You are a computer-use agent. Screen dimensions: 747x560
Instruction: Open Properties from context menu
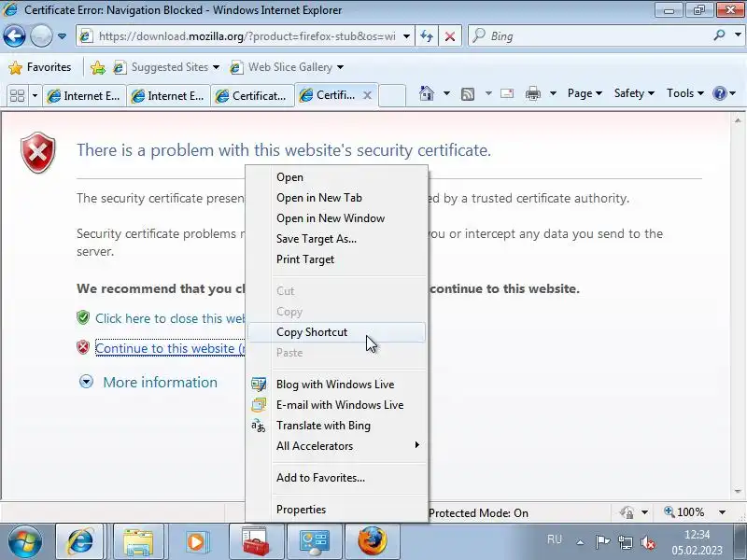pos(336,509)
